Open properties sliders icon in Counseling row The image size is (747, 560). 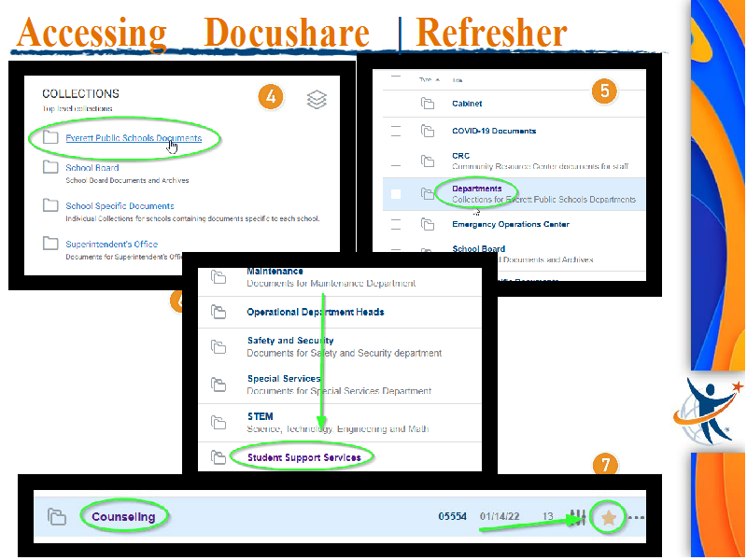tap(577, 517)
